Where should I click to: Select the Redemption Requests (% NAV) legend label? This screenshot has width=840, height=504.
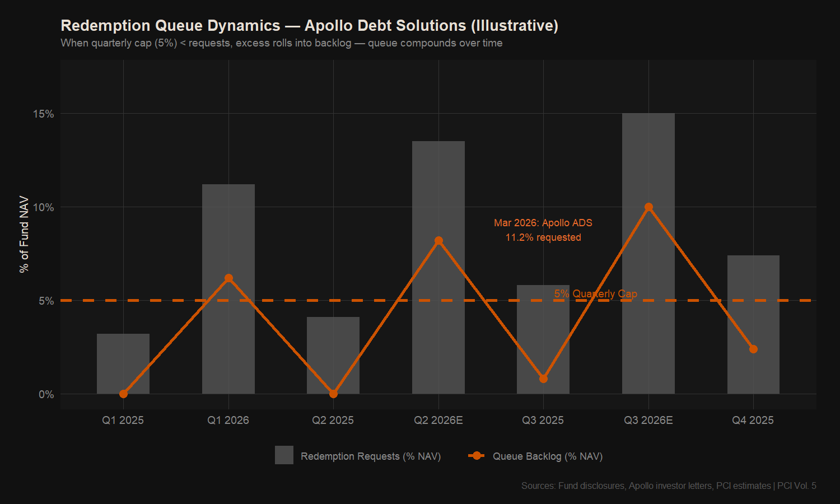pos(371,456)
